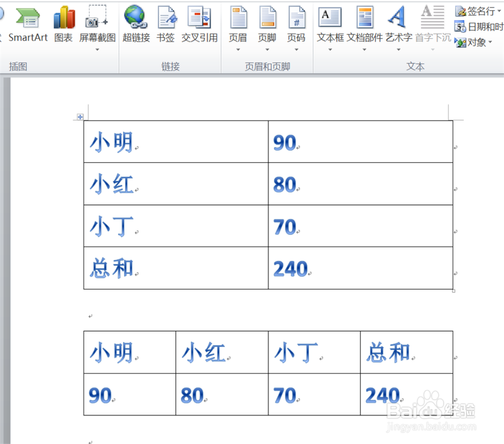
Task: Insert a date with 日期和时间
Action: (x=479, y=27)
